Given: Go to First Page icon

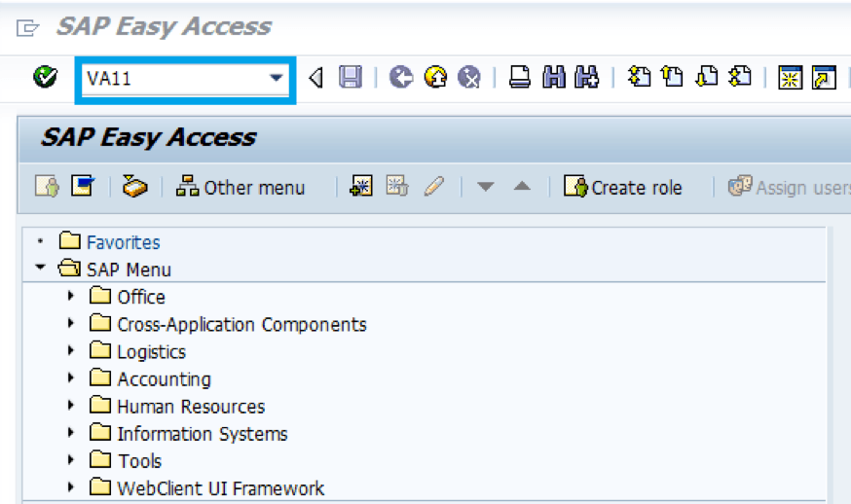Looking at the screenshot, I should pos(640,77).
